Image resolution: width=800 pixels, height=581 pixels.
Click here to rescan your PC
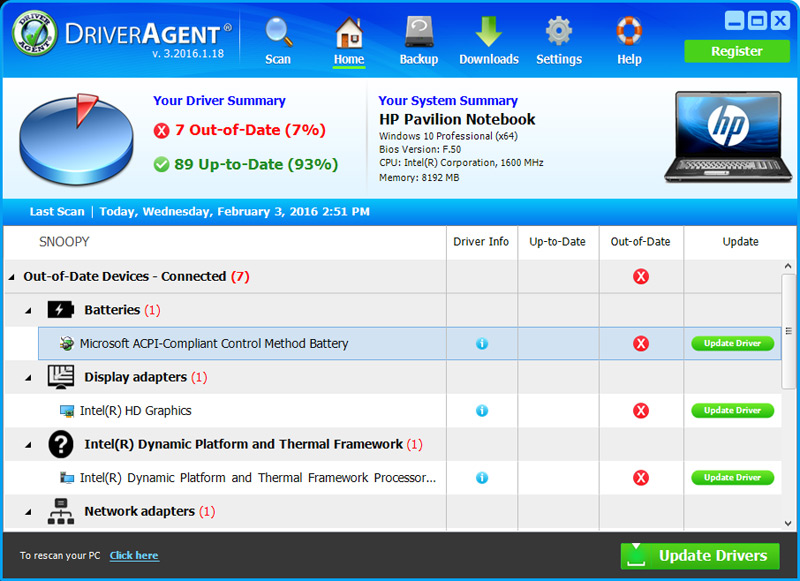(134, 555)
